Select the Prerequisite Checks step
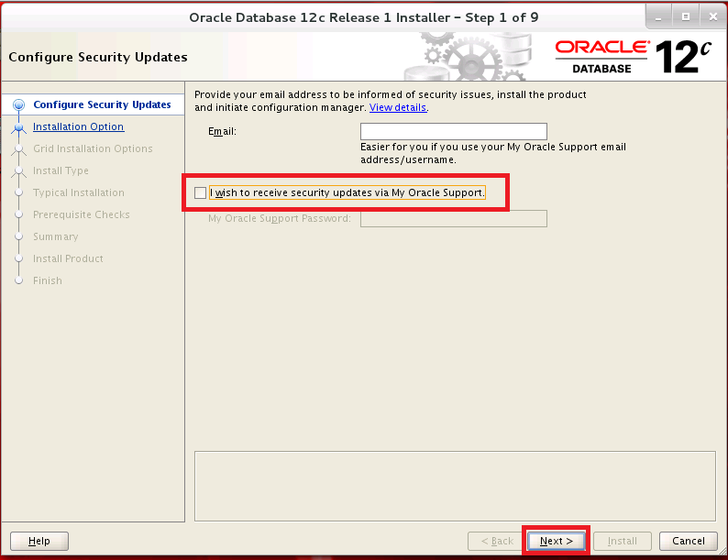 [x=82, y=214]
